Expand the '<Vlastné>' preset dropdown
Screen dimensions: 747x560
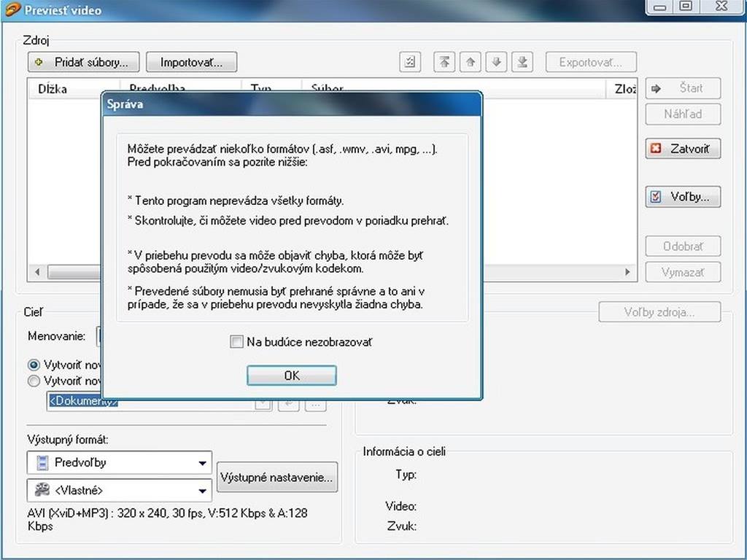pyautogui.click(x=202, y=491)
